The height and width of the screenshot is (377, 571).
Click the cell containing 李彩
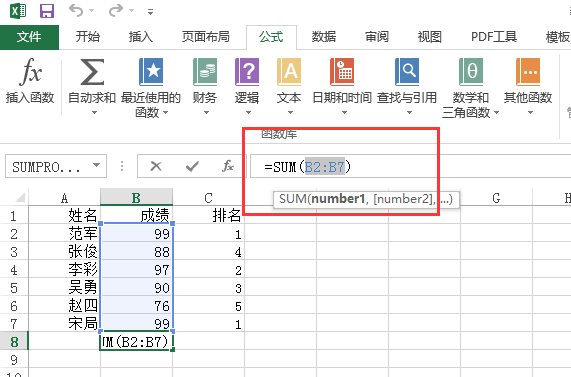(64, 269)
